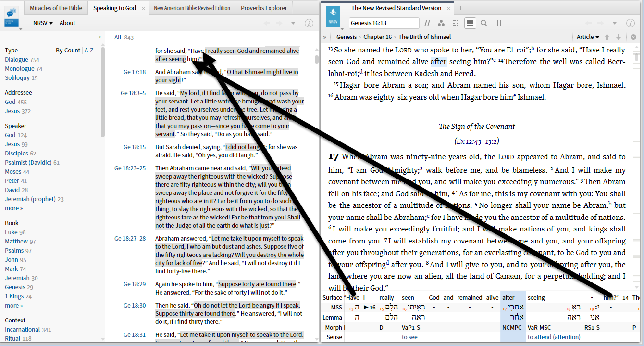Jump to previous article with up arrow
644x346 pixels.
[607, 37]
